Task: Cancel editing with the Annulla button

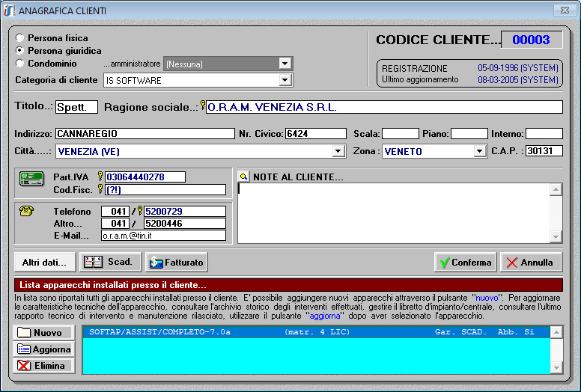Action: (531, 263)
